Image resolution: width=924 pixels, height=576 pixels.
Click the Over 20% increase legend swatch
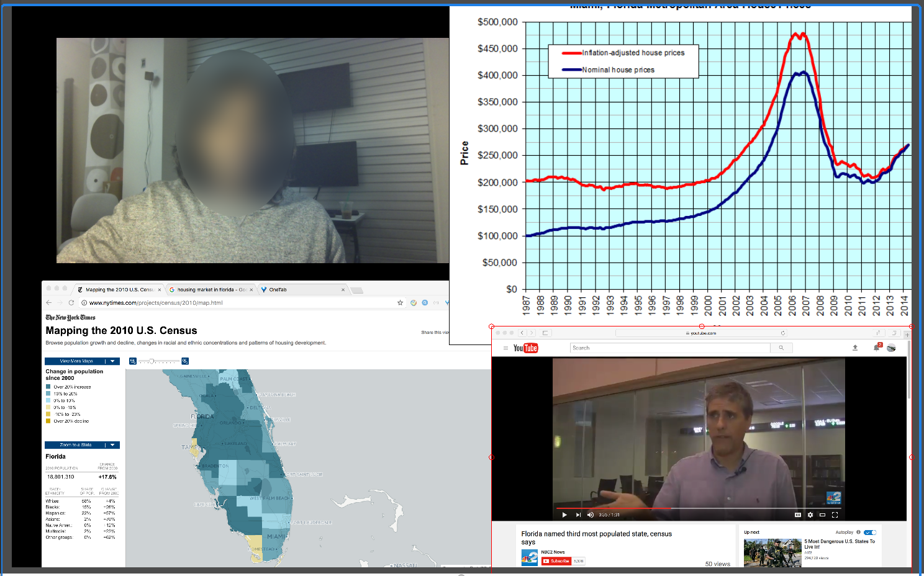[x=48, y=387]
